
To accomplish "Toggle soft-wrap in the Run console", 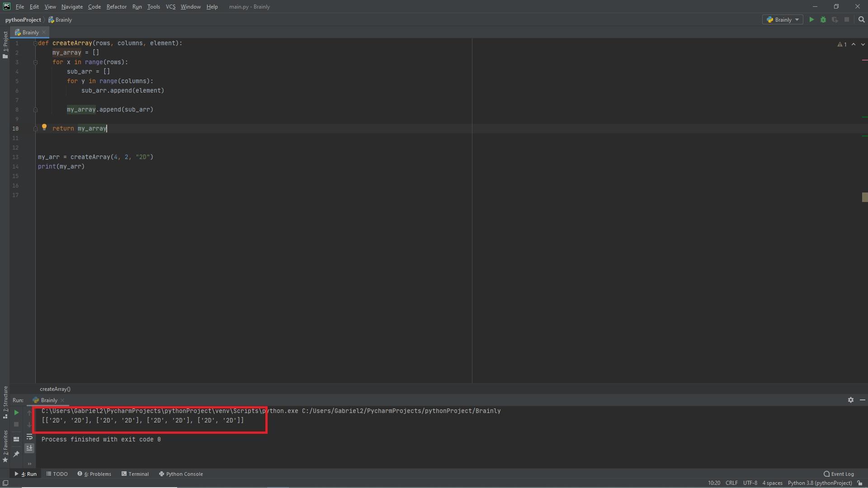I will 29,437.
